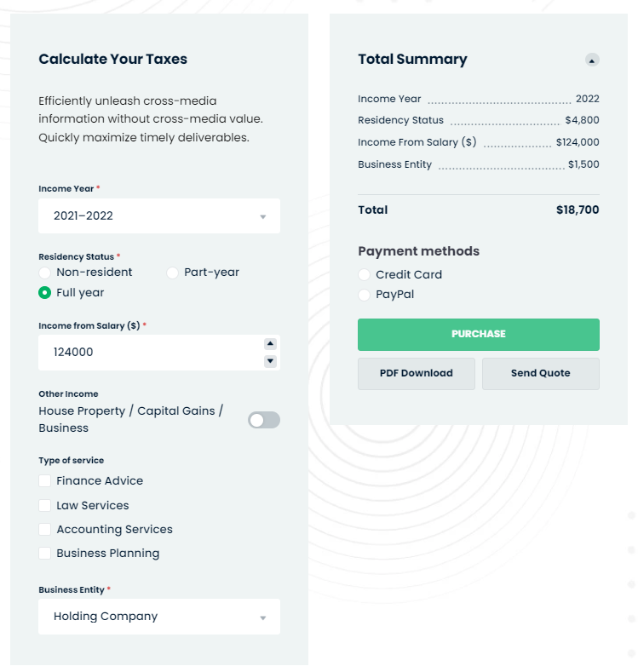Toggle the Other Income switch

coord(264,420)
